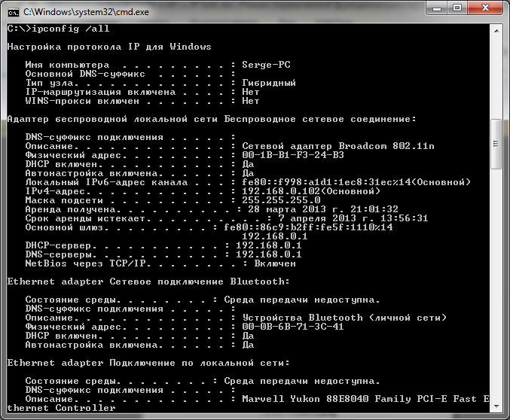Close the cmd.exe window
The width and height of the screenshot is (510, 420).
485,8
